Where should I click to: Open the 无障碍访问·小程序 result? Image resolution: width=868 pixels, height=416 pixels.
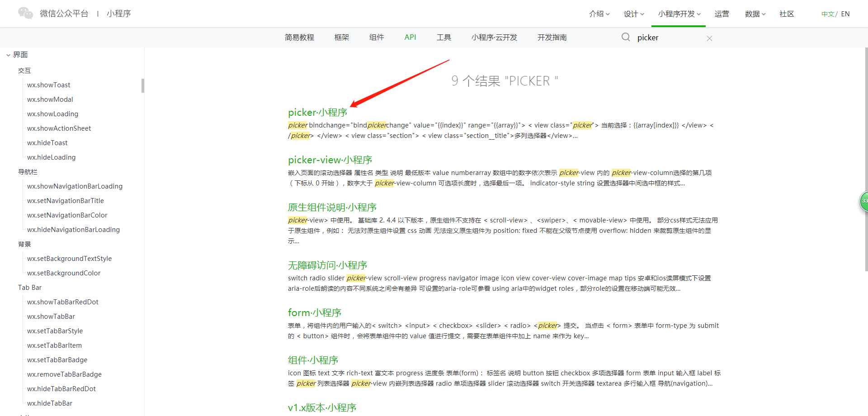coord(327,265)
